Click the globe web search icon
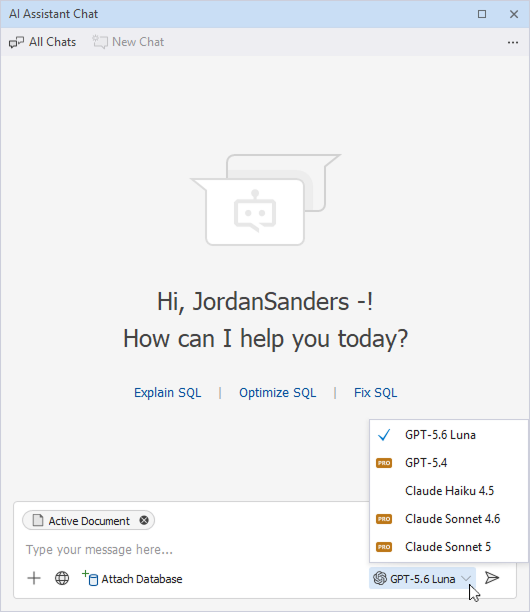Screen dimensions: 530x612 coord(62,578)
